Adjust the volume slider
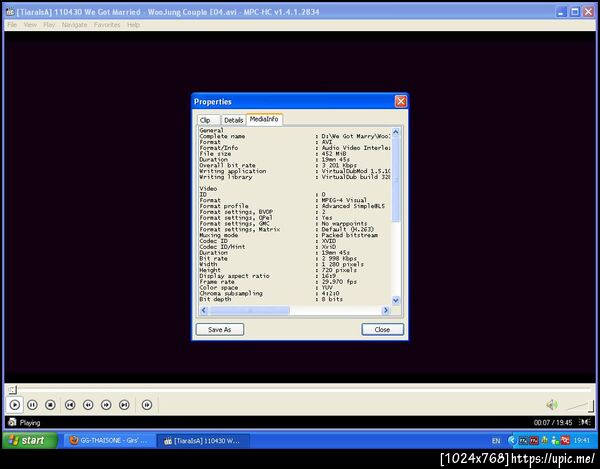 pyautogui.click(x=579, y=406)
